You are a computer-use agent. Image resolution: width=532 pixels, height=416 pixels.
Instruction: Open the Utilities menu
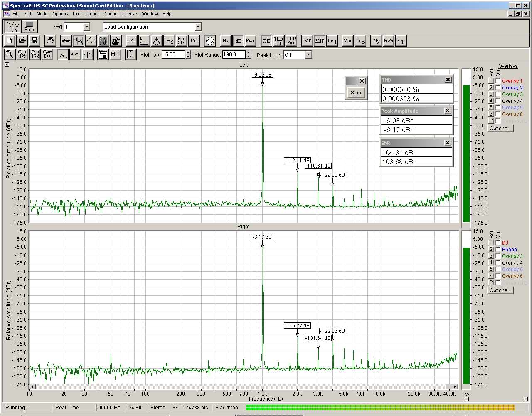coord(92,14)
